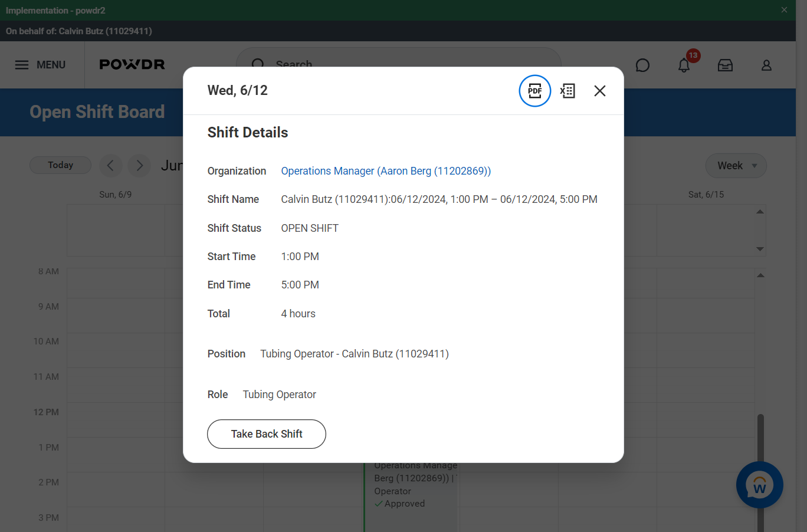The height and width of the screenshot is (532, 807).
Task: Click the Shift Name value text
Action: (x=439, y=199)
